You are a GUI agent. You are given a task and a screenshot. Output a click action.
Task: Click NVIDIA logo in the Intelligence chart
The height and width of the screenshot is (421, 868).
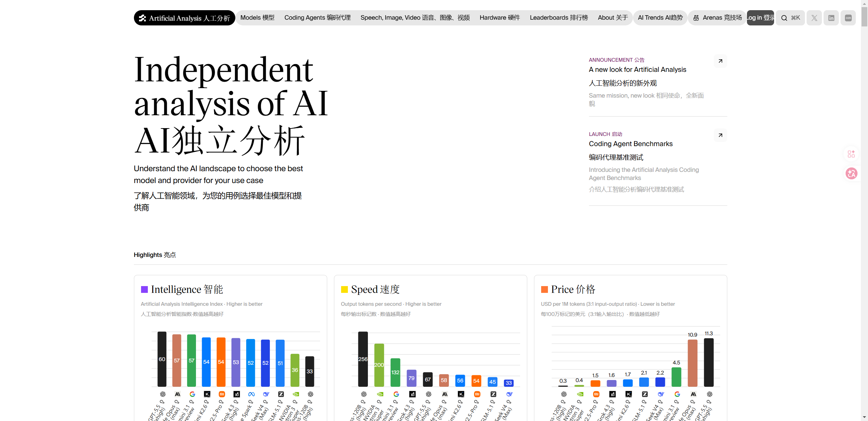coord(296,394)
